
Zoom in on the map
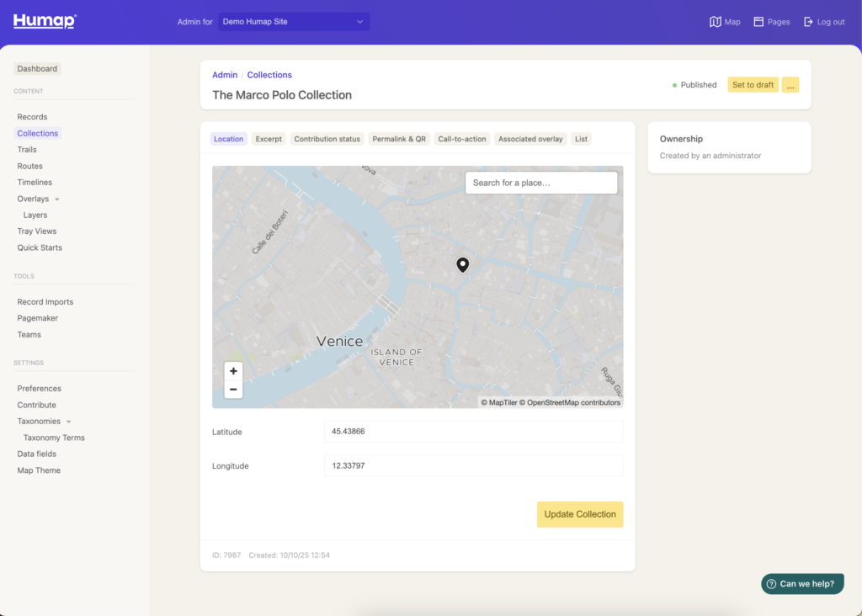point(233,371)
